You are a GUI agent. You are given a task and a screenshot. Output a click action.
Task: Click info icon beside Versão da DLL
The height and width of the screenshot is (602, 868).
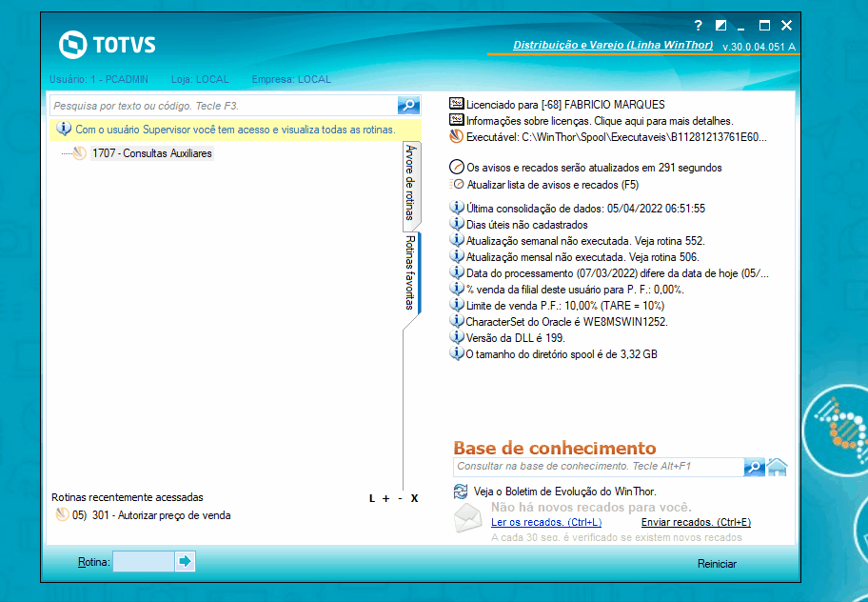coord(456,337)
